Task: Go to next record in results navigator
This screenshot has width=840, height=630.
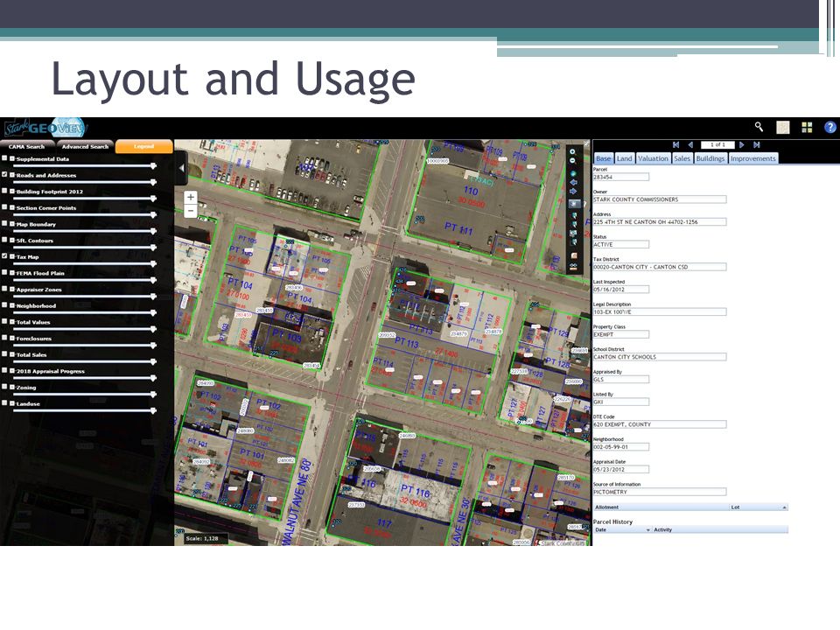Action: 741,144
